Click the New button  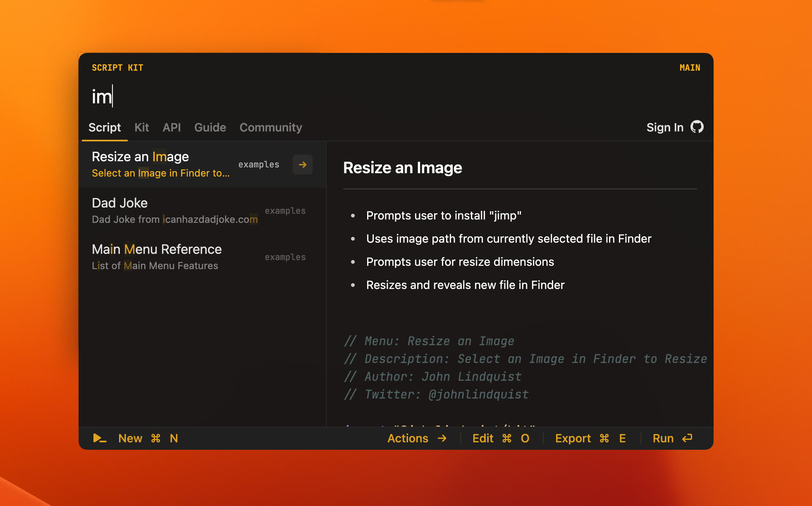click(129, 438)
